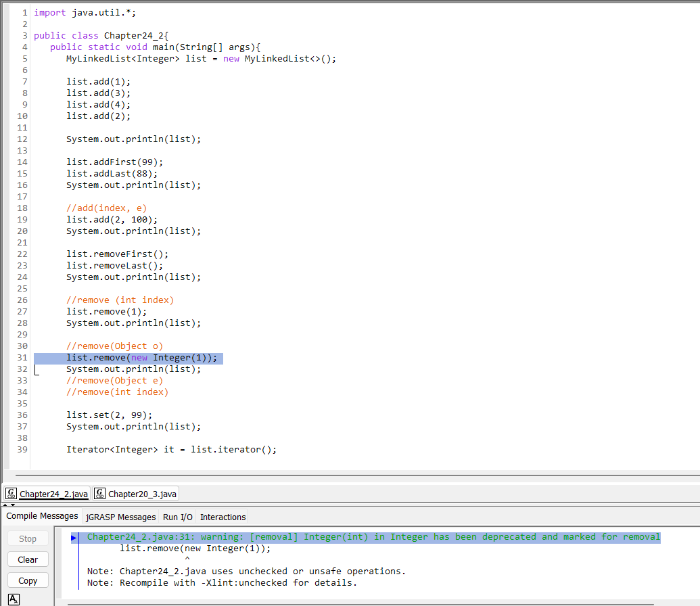
Task: Click the jGRASP icon on Chapter24_2.java tab
Action: [11, 493]
